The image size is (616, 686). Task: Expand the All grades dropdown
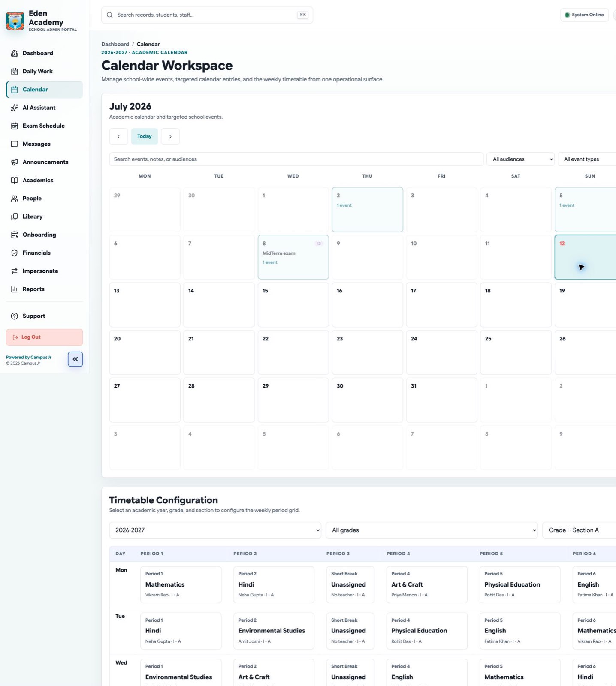click(432, 530)
